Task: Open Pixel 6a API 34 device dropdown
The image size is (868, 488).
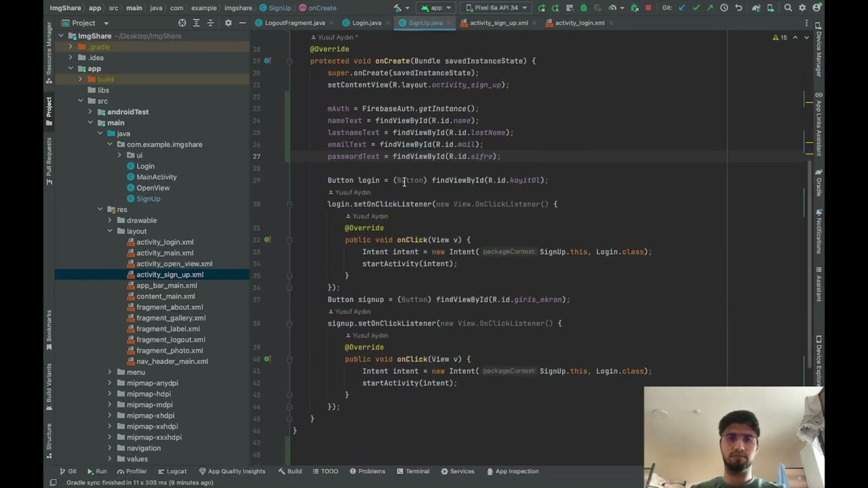Action: pyautogui.click(x=496, y=8)
